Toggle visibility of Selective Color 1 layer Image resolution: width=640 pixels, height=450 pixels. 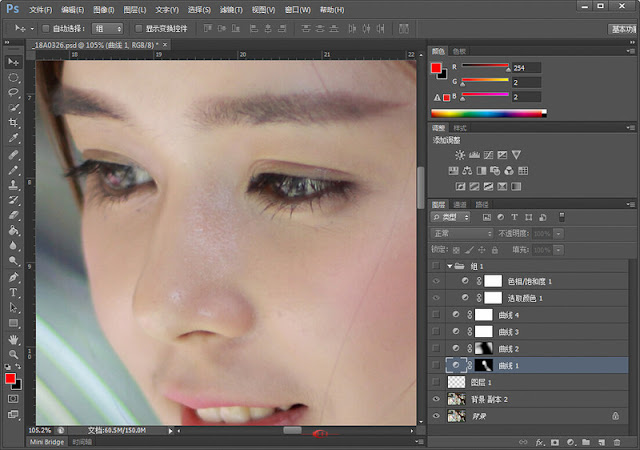pos(436,298)
